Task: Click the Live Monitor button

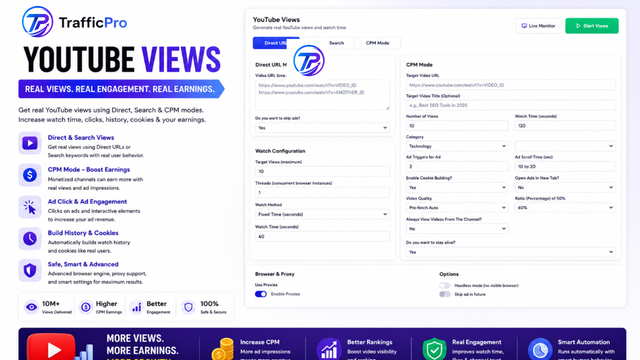Action: (x=538, y=26)
